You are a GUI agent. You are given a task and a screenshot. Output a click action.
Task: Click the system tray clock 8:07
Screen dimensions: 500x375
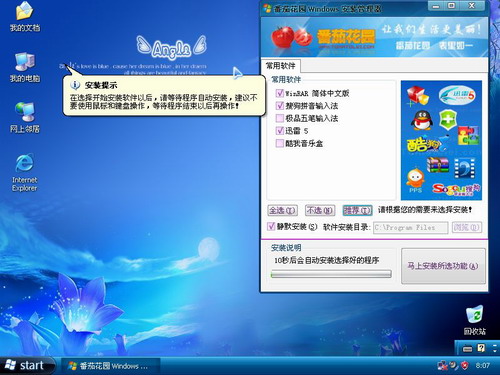pos(483,366)
